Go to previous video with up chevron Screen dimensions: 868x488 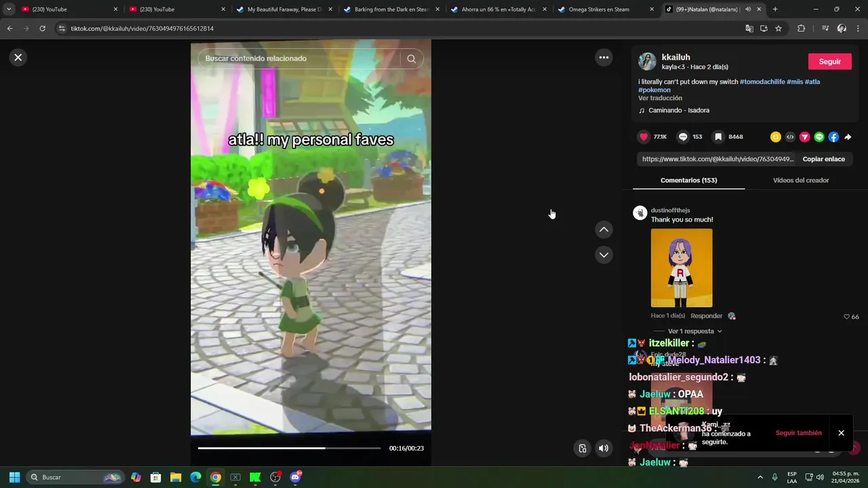604,230
